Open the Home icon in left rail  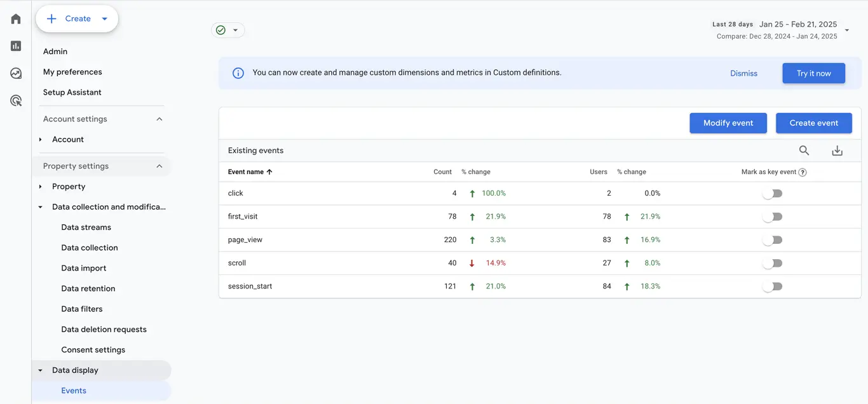pyautogui.click(x=16, y=19)
